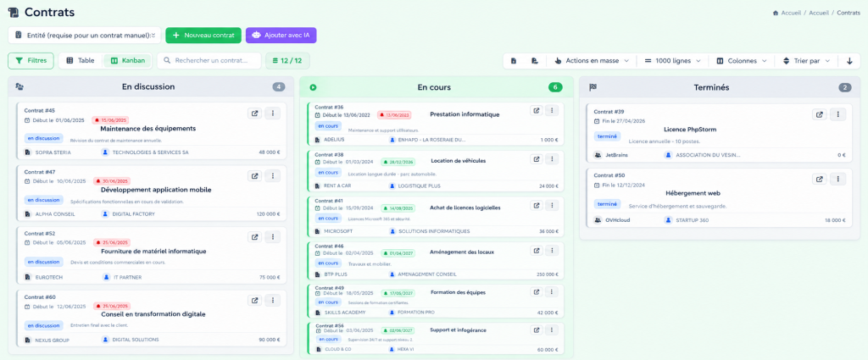The height and width of the screenshot is (360, 868).
Task: Click Aménagement des locaux title
Action: click(461, 252)
